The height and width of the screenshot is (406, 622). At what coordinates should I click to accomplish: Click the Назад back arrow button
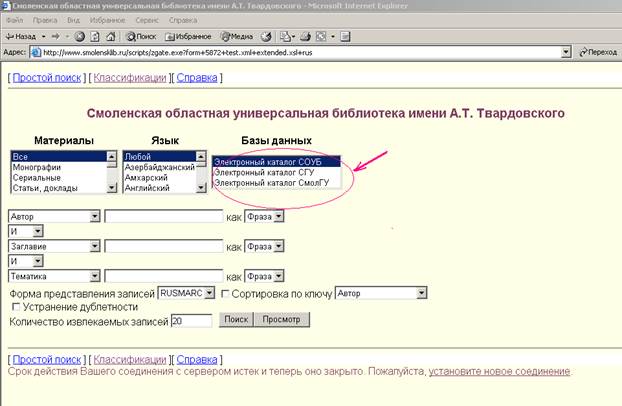(x=21, y=37)
